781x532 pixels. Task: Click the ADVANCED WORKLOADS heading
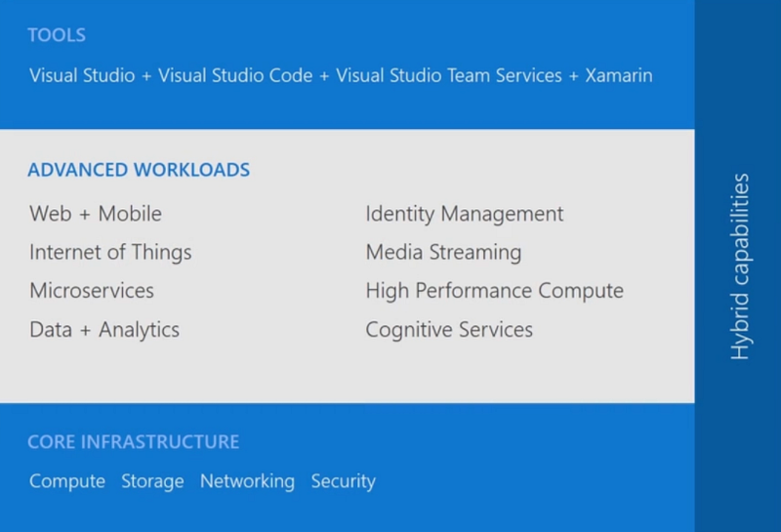click(139, 170)
